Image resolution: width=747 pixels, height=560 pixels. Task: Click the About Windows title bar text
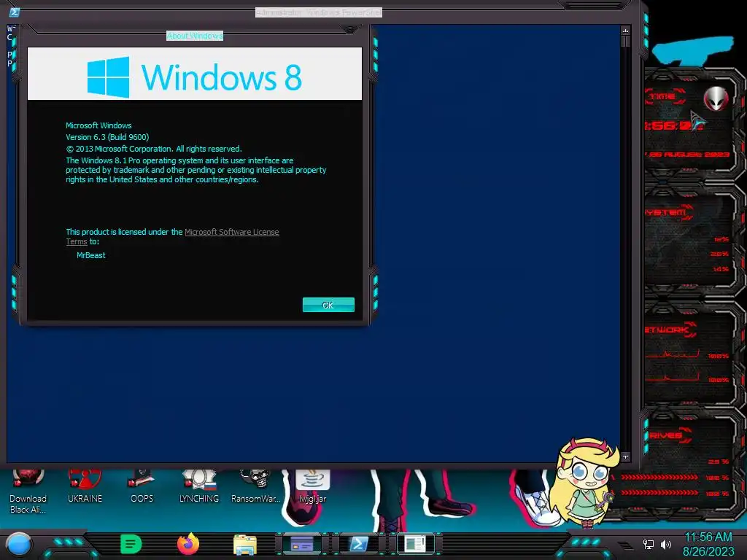pyautogui.click(x=194, y=36)
